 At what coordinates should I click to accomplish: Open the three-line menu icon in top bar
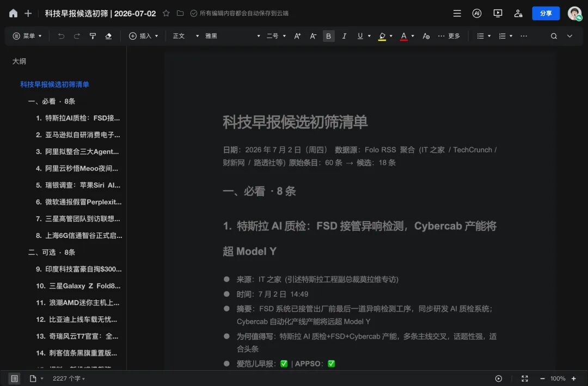[457, 14]
